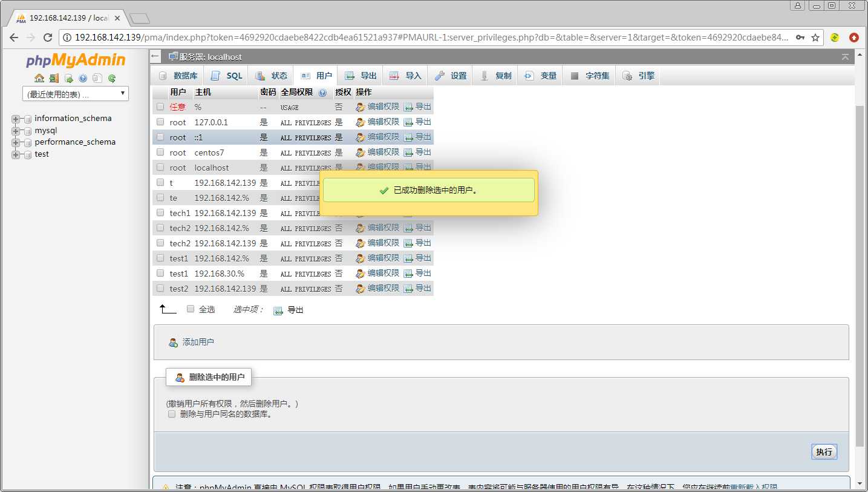Open the 数据库 tab
Image resolution: width=868 pixels, height=492 pixels.
pyautogui.click(x=178, y=76)
